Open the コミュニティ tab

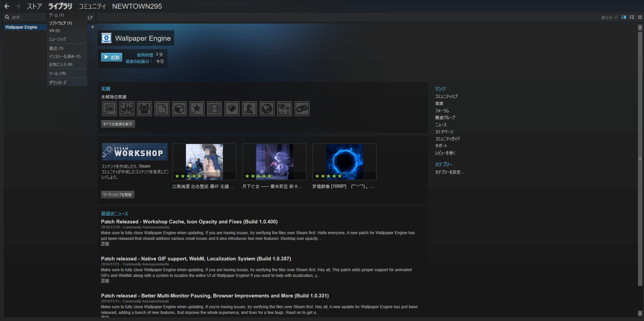[x=92, y=6]
